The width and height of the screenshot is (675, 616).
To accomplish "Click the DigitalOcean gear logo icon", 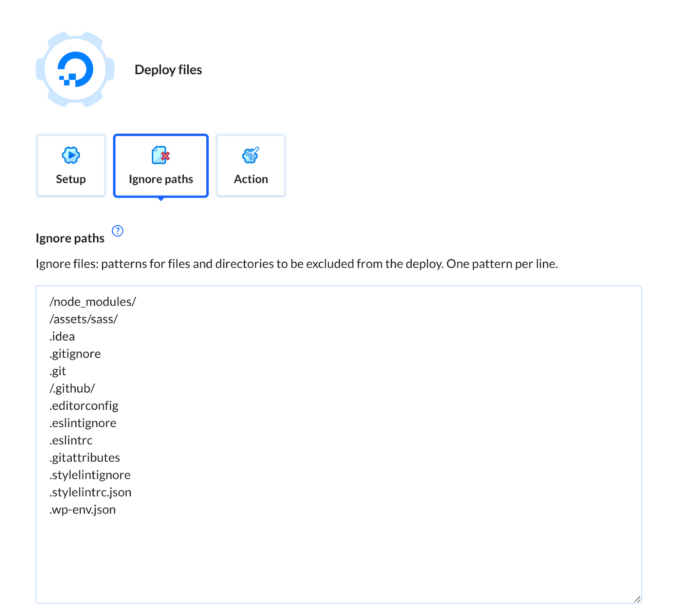I will (75, 69).
